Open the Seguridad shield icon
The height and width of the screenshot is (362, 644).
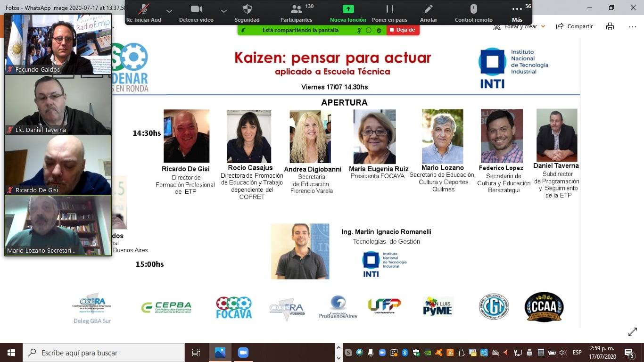tap(247, 13)
